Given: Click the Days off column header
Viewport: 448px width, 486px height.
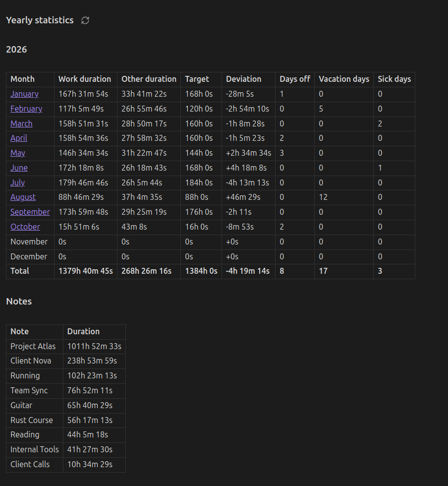Looking at the screenshot, I should click(x=295, y=79).
